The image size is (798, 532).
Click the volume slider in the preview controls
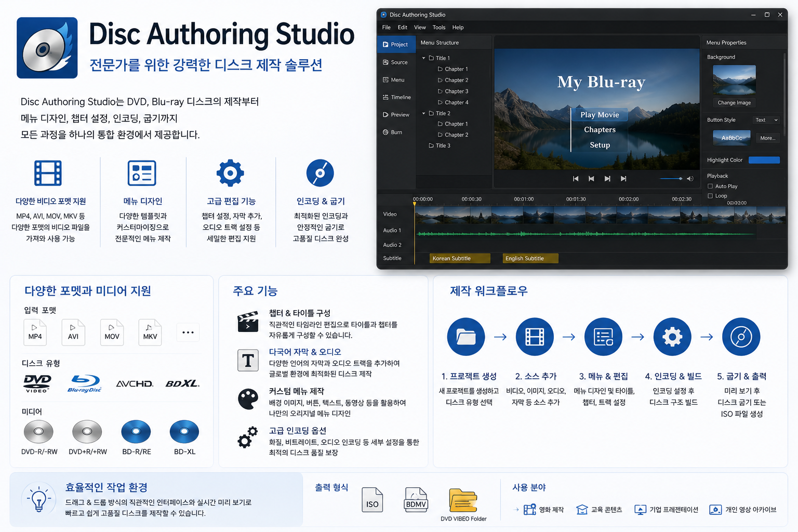(x=671, y=179)
